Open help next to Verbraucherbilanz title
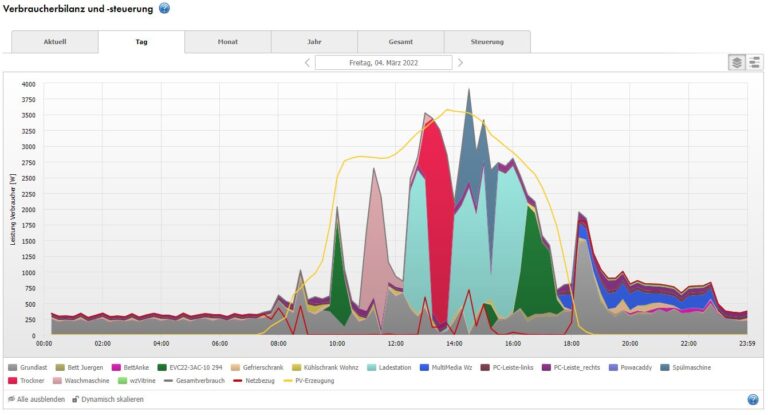Viewport: 768px width, 415px height. coord(165,8)
